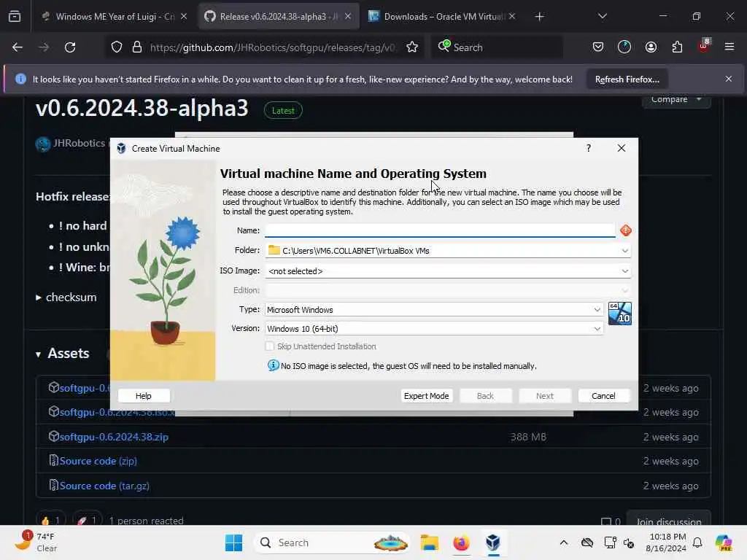Click the Refresh Firefox button

(x=627, y=79)
